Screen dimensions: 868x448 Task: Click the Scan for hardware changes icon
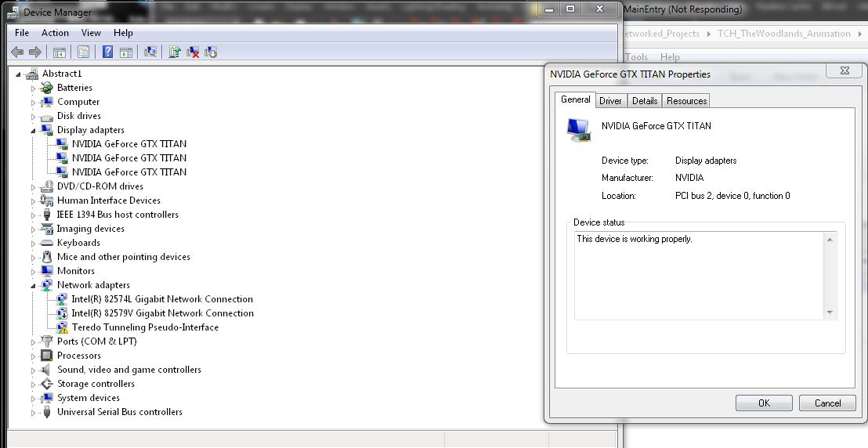[x=150, y=52]
